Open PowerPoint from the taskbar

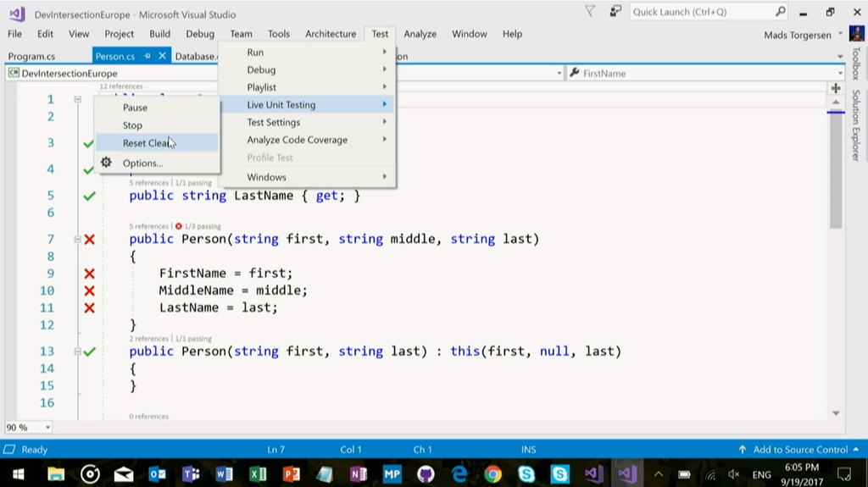(x=292, y=474)
